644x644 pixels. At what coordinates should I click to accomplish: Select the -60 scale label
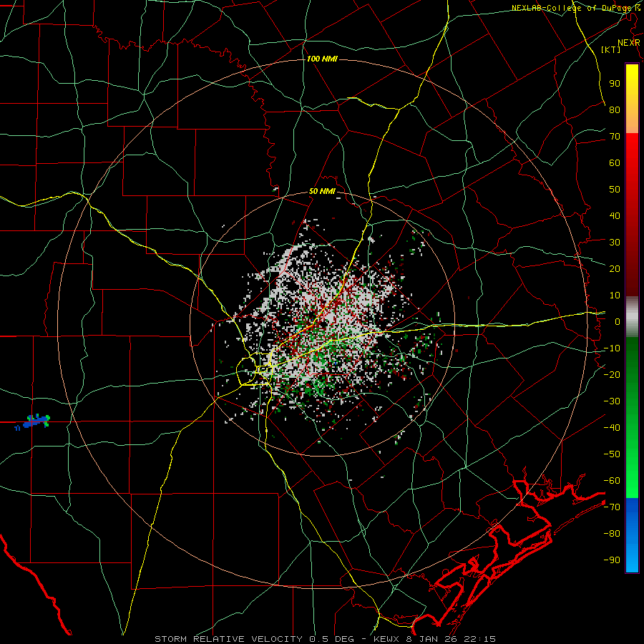pos(612,481)
